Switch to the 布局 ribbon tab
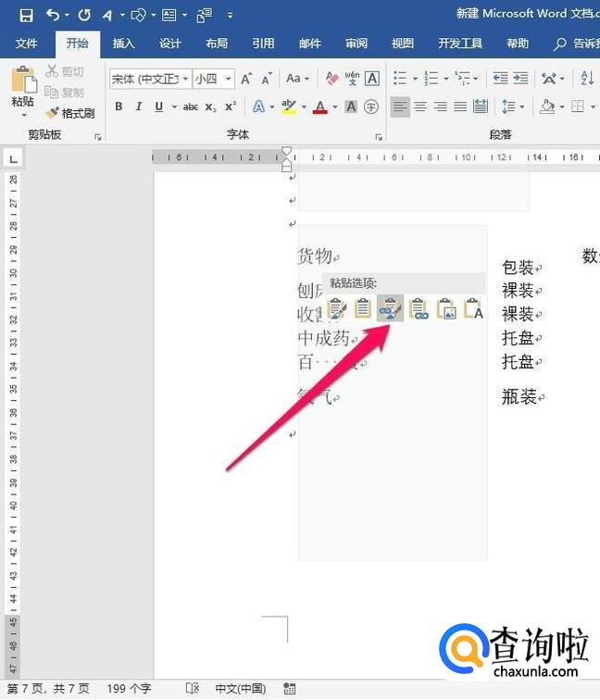The height and width of the screenshot is (700, 600). point(217,44)
